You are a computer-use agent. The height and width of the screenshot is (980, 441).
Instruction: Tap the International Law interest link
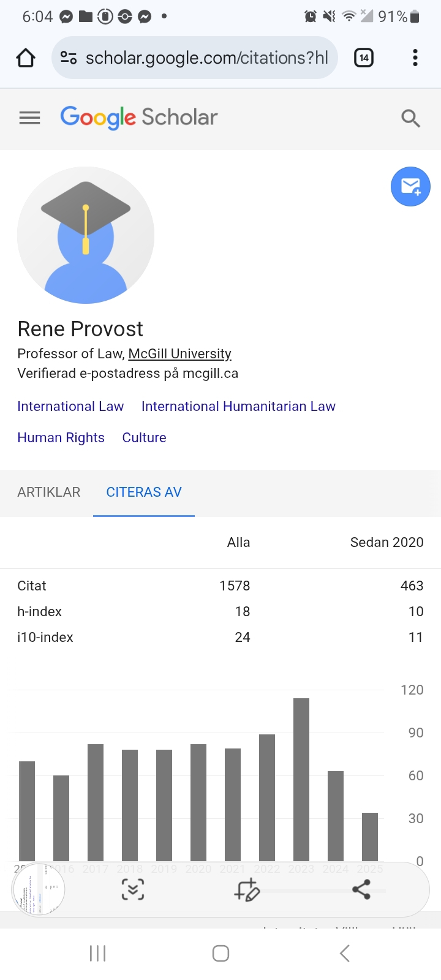(70, 407)
